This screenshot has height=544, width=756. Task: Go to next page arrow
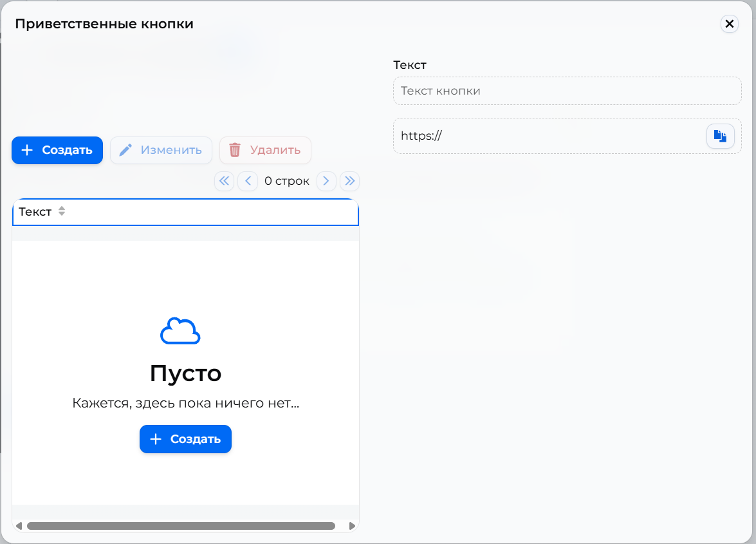[x=326, y=181]
